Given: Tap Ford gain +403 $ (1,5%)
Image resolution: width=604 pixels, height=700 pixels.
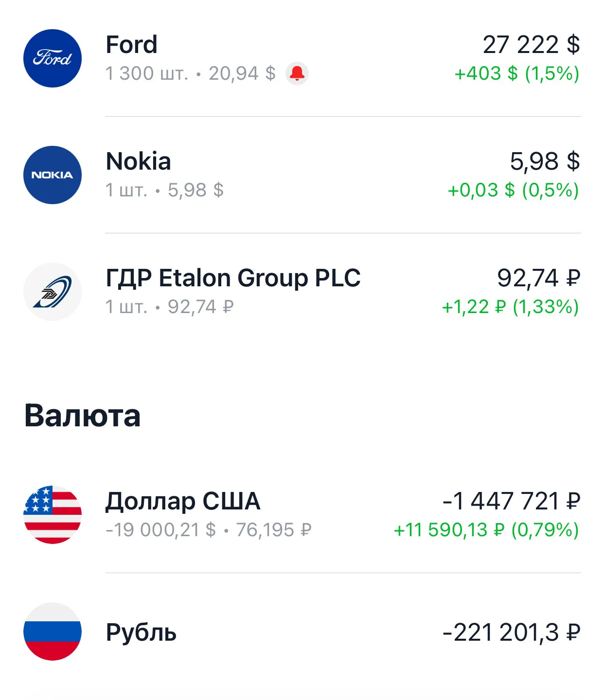Looking at the screenshot, I should click(x=517, y=73).
